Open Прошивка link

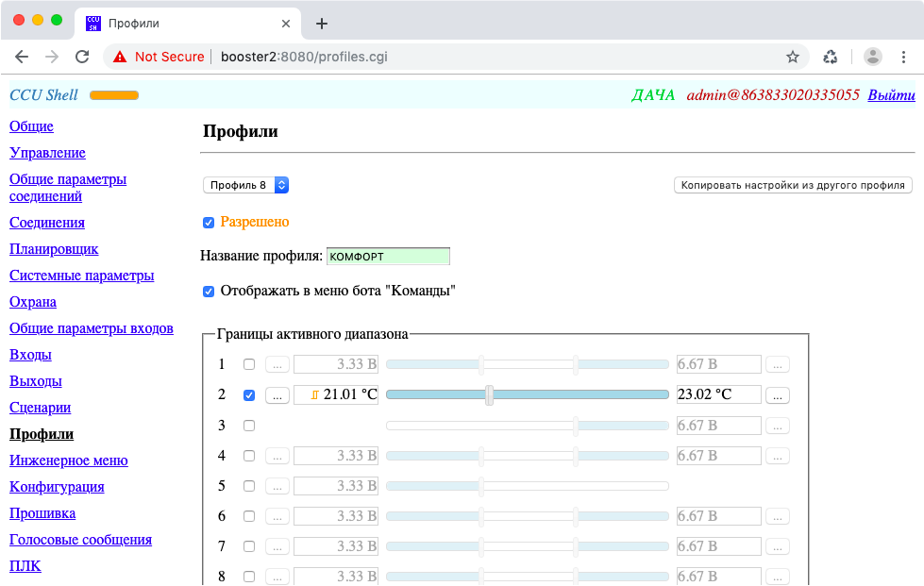[x=42, y=513]
